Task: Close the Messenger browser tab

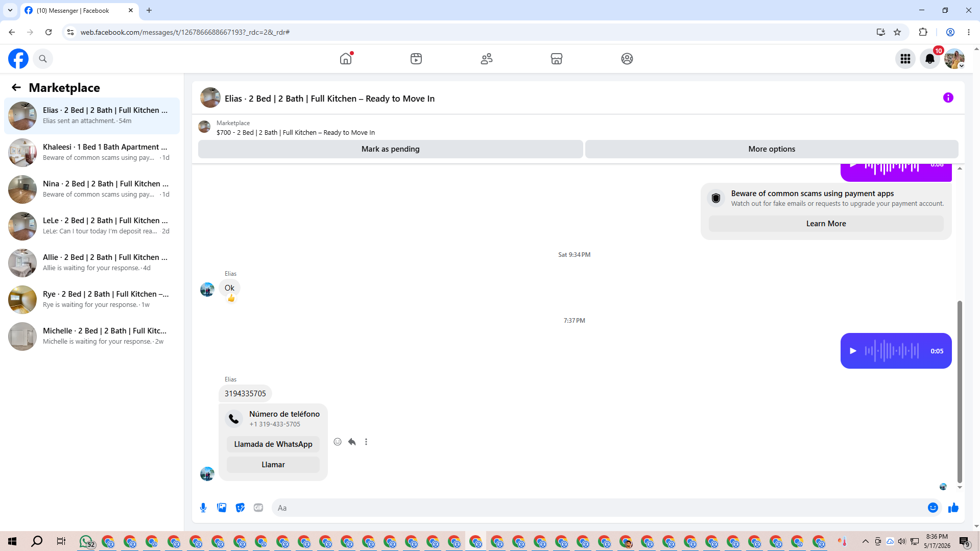Action: click(x=131, y=10)
